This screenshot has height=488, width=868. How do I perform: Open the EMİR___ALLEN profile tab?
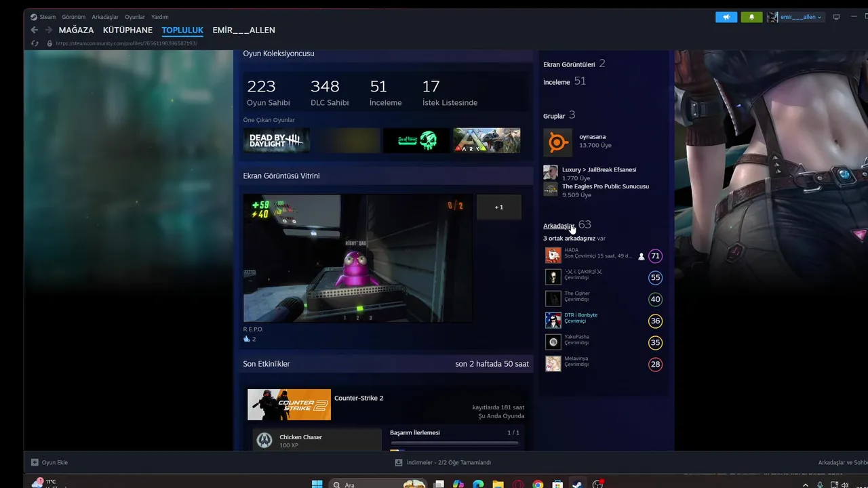(243, 30)
